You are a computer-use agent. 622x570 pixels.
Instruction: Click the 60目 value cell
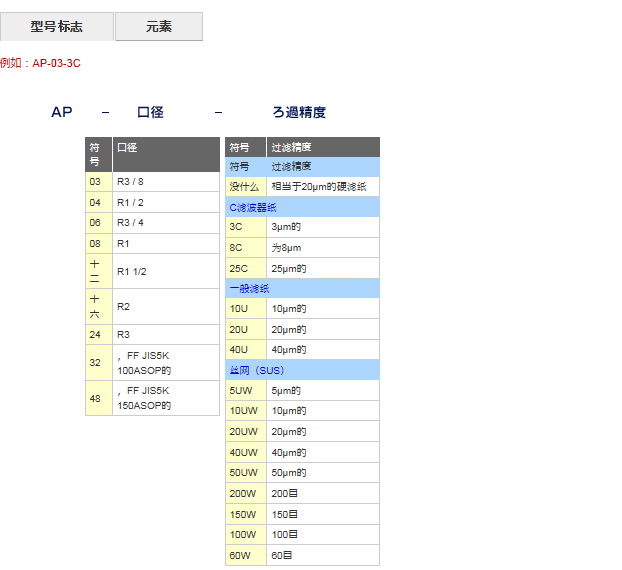coord(323,555)
